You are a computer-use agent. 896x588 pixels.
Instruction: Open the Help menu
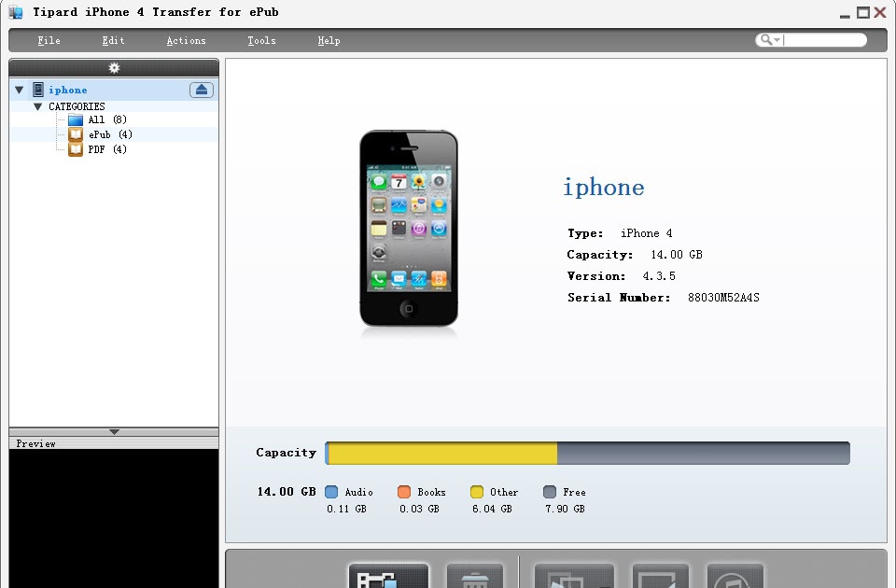point(329,40)
